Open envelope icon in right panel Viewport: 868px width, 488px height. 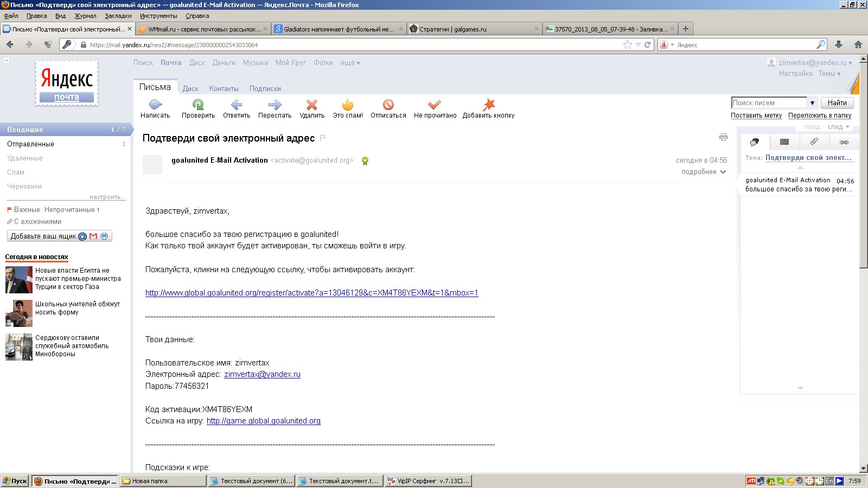(784, 142)
